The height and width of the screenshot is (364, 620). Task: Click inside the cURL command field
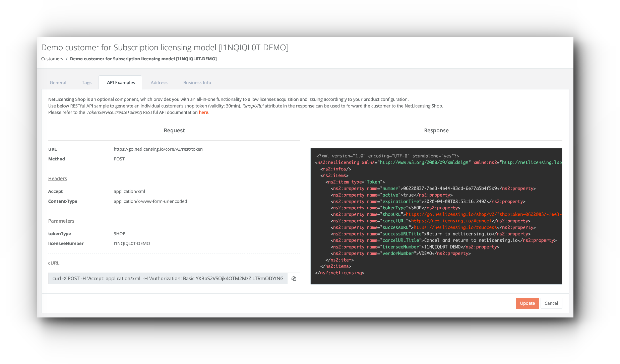point(168,278)
